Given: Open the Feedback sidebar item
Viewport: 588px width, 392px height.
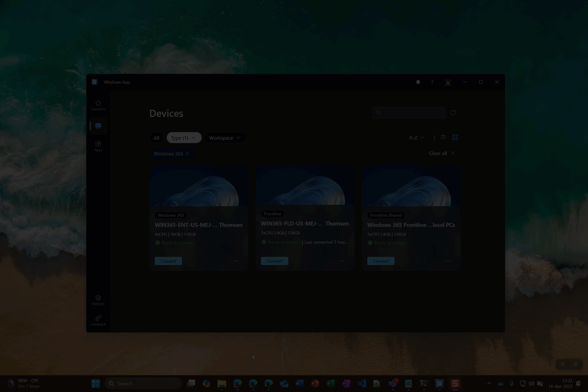Looking at the screenshot, I should (98, 321).
